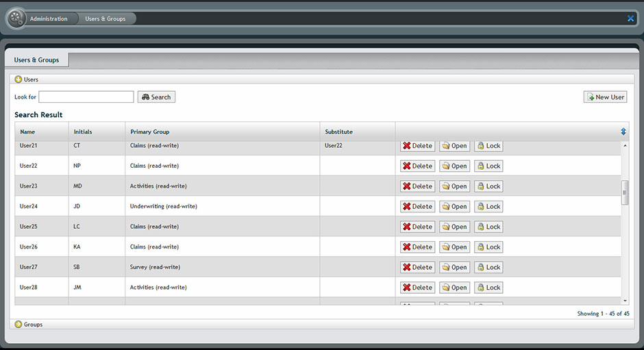Click the Administration gear icon
Screen dimensions: 644x350
[x=16, y=18]
